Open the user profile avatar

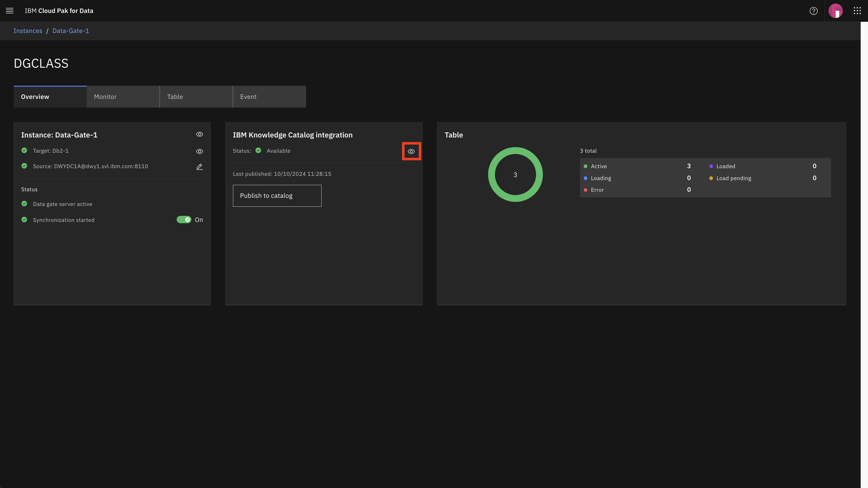pos(835,11)
